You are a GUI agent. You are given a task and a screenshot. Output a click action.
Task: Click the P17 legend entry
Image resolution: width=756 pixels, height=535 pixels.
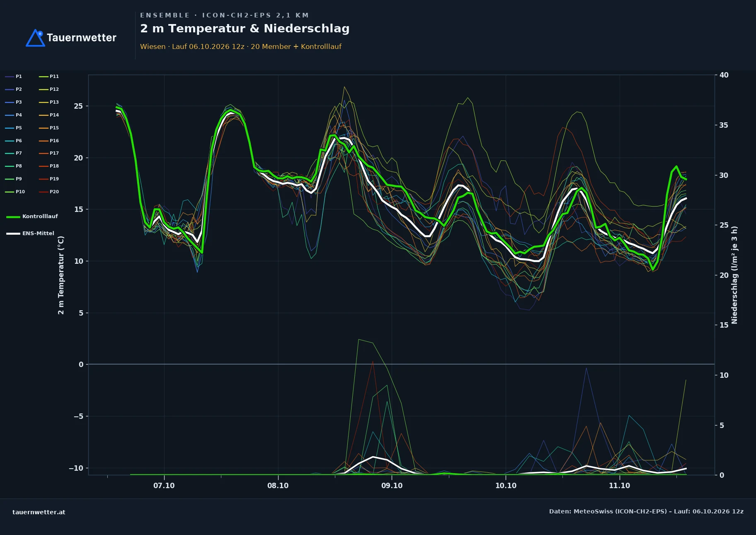coord(49,153)
